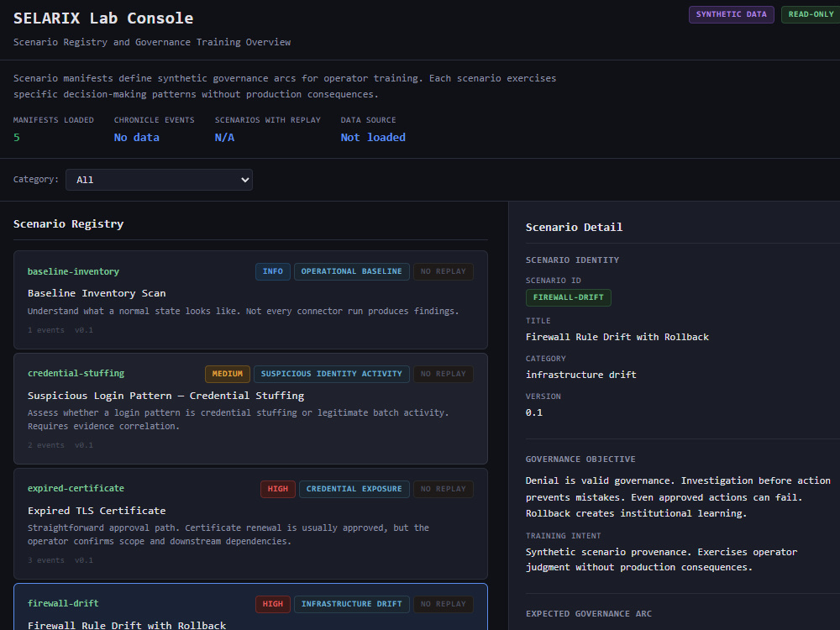Viewport: 840px width, 630px height.
Task: Click the READ-ONLY badge
Action: pos(811,14)
